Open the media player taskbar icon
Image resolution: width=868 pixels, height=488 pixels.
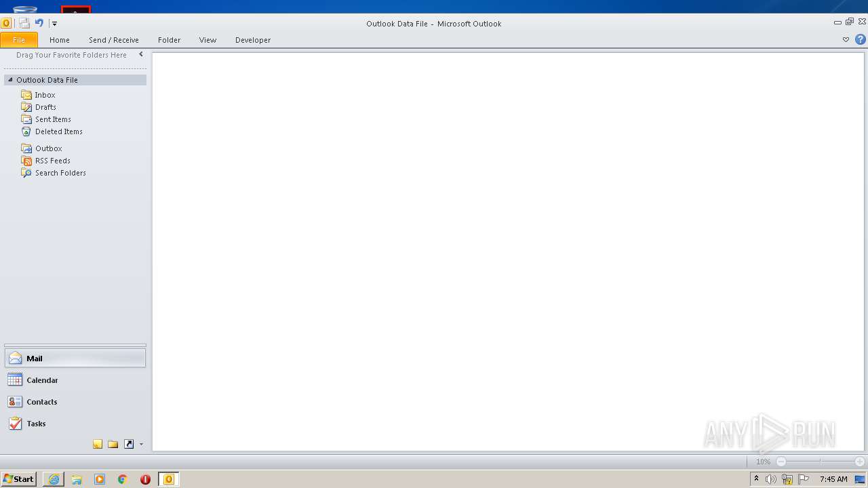point(100,479)
